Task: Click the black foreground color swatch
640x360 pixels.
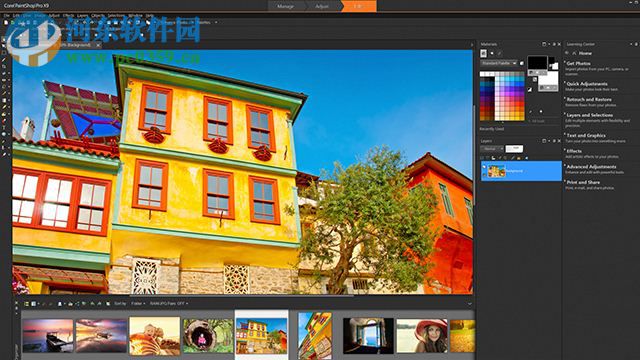Action: coord(537,63)
